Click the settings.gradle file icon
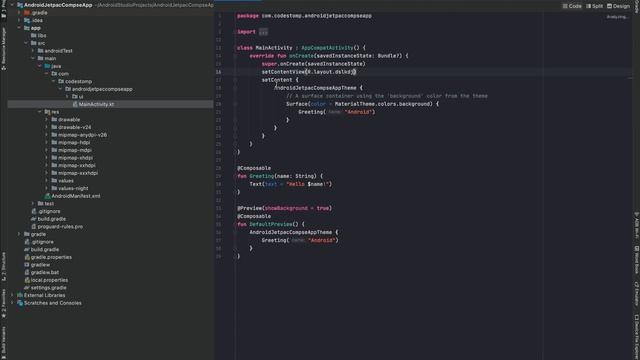 [x=27, y=288]
